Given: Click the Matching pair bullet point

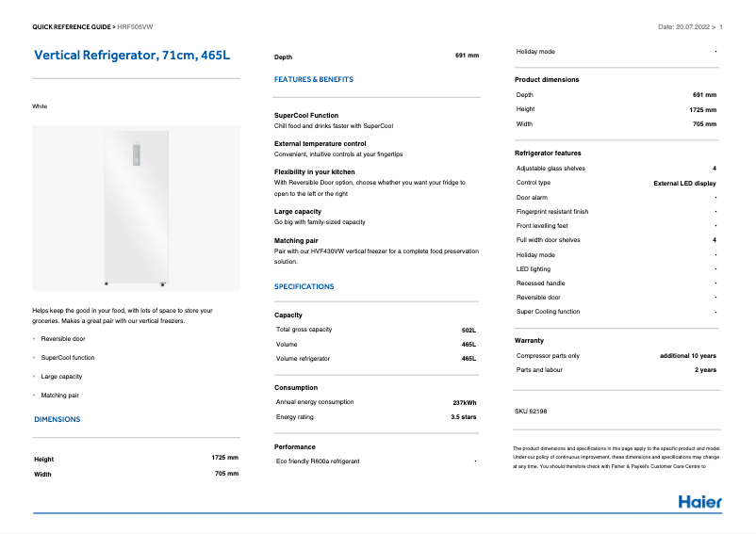Looking at the screenshot, I should 60,396.
